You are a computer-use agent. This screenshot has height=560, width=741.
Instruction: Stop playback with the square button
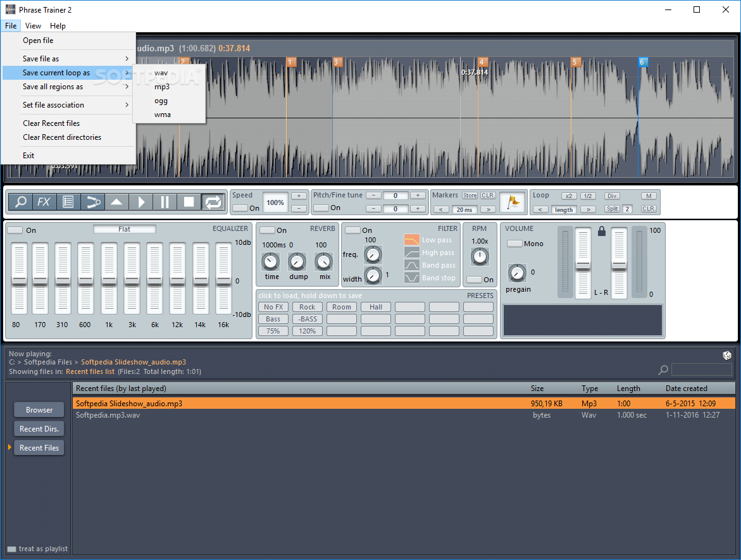(x=189, y=202)
